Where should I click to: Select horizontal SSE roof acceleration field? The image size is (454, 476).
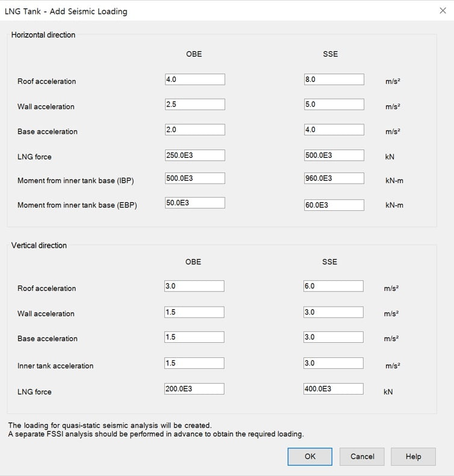[334, 80]
